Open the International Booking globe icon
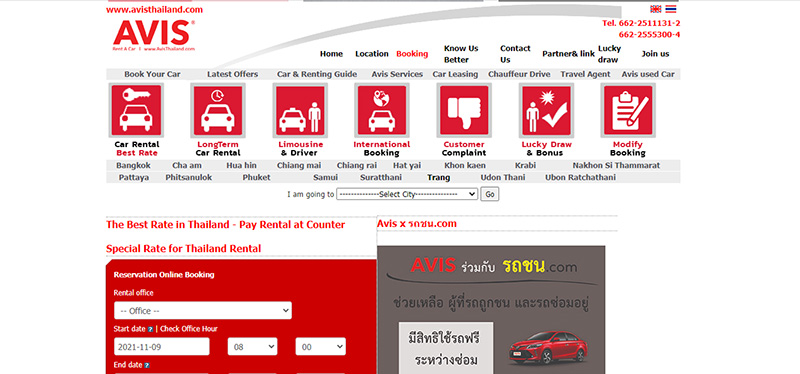This screenshot has height=374, width=800. tap(382, 110)
